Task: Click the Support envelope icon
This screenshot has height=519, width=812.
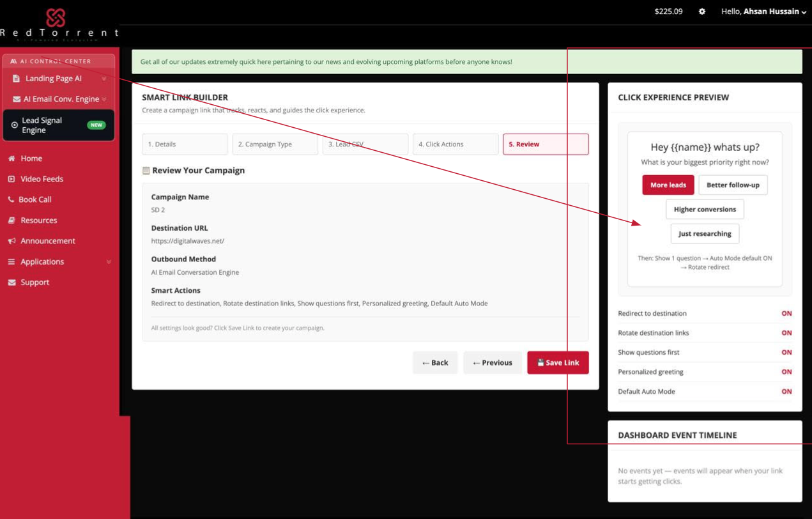Action: [x=11, y=283]
